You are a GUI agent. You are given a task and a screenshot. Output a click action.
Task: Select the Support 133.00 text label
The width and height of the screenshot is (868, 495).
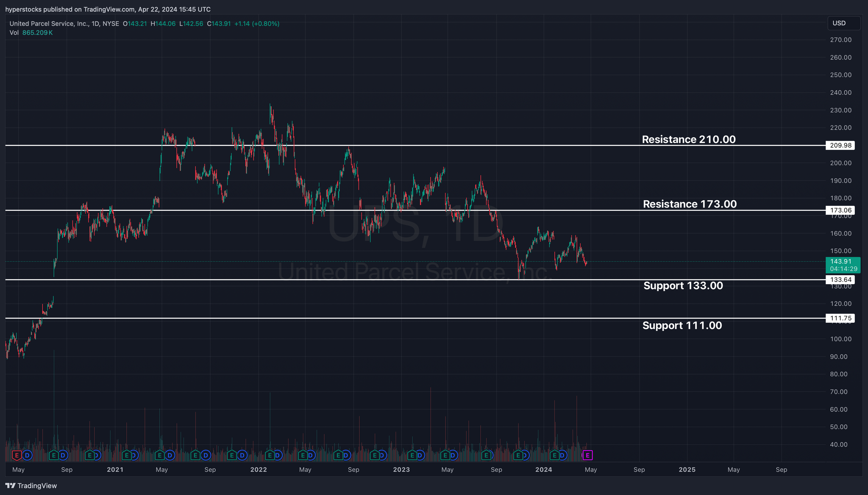click(683, 285)
